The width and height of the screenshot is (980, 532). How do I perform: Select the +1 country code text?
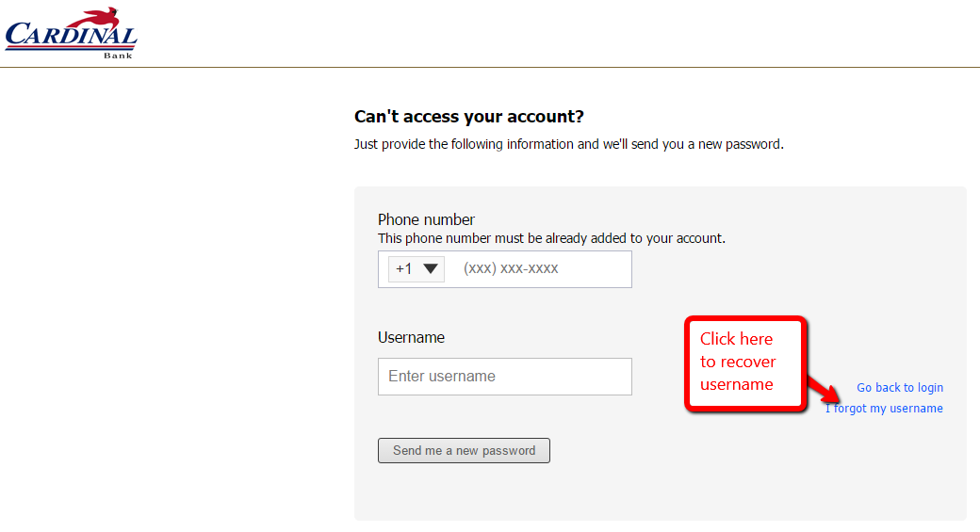point(403,269)
